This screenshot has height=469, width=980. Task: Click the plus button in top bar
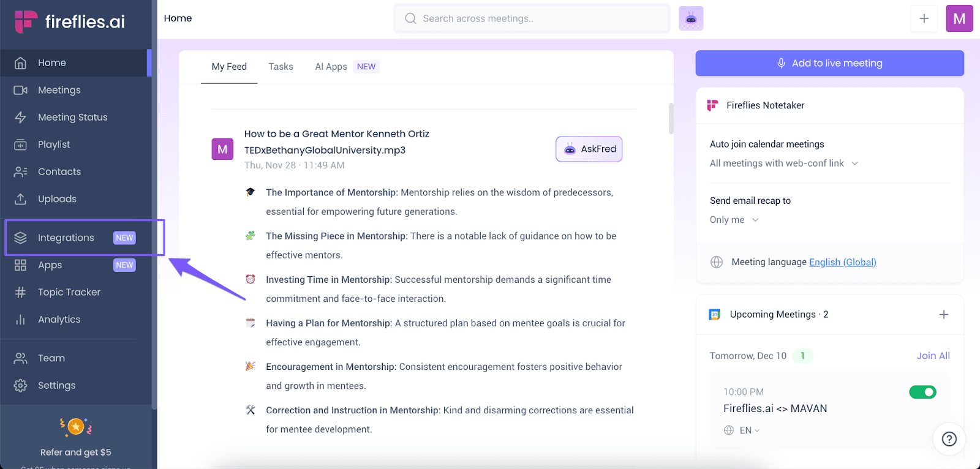click(924, 18)
